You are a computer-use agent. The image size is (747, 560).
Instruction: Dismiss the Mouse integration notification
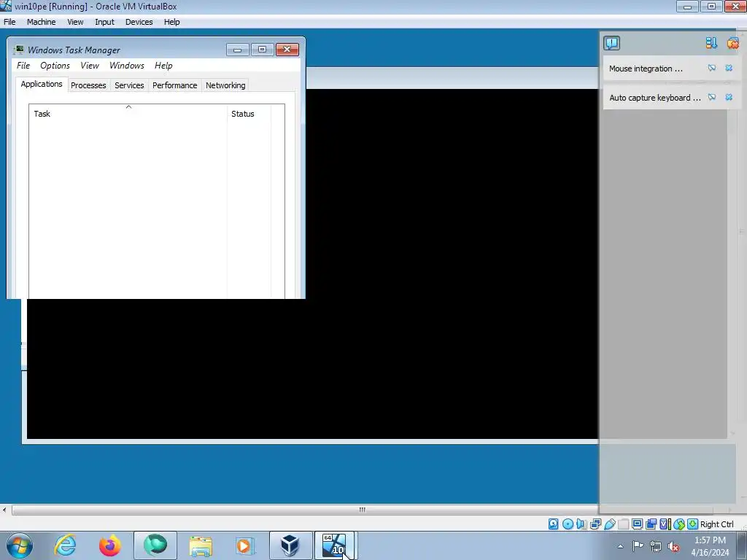click(x=729, y=68)
